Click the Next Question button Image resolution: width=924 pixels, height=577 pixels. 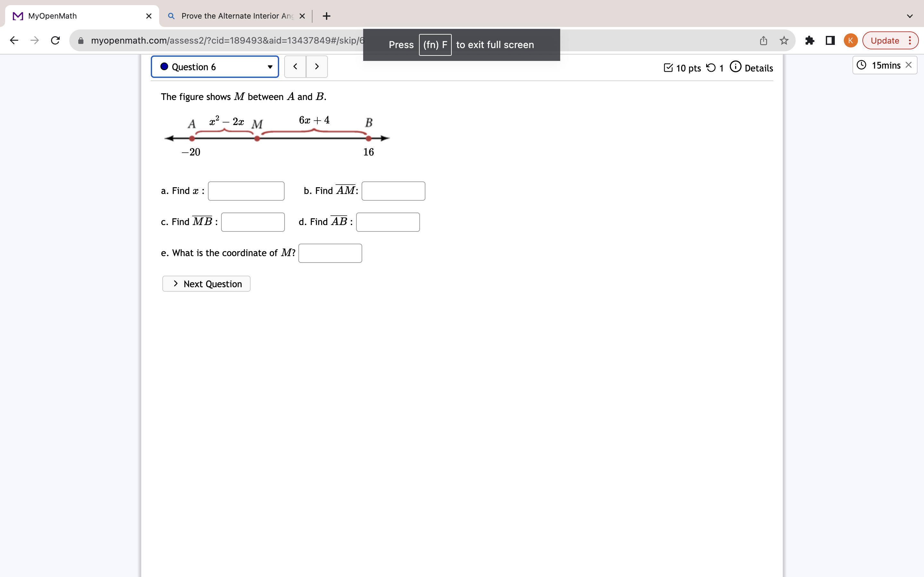point(206,284)
